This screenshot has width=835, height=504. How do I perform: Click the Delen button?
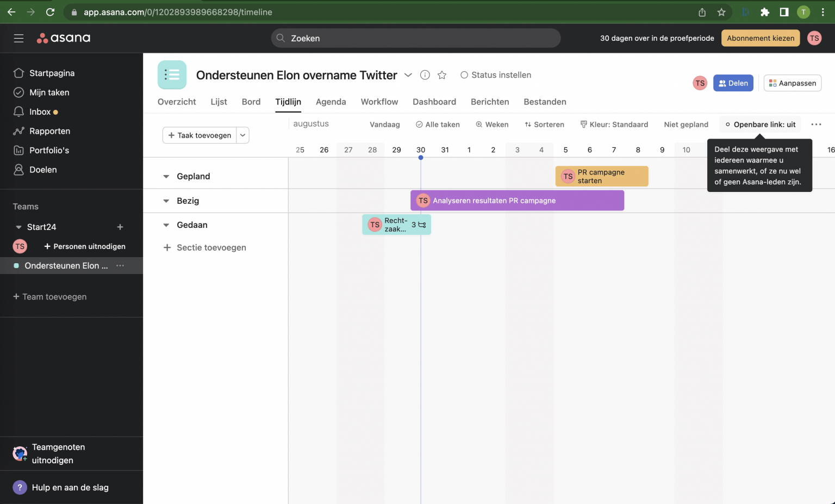[x=733, y=83]
